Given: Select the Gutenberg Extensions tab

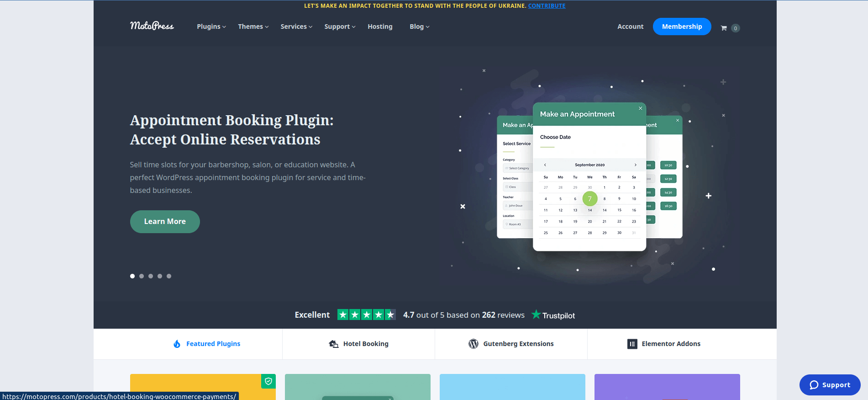Looking at the screenshot, I should coord(511,344).
